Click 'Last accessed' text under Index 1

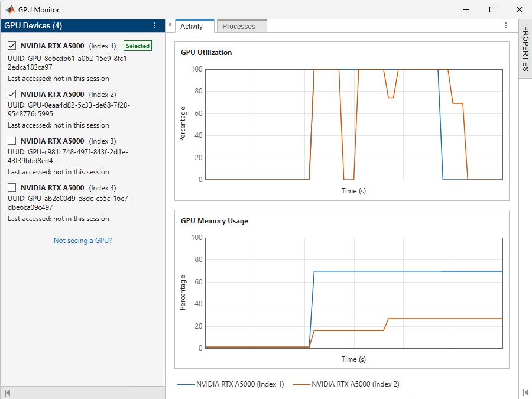click(x=59, y=79)
